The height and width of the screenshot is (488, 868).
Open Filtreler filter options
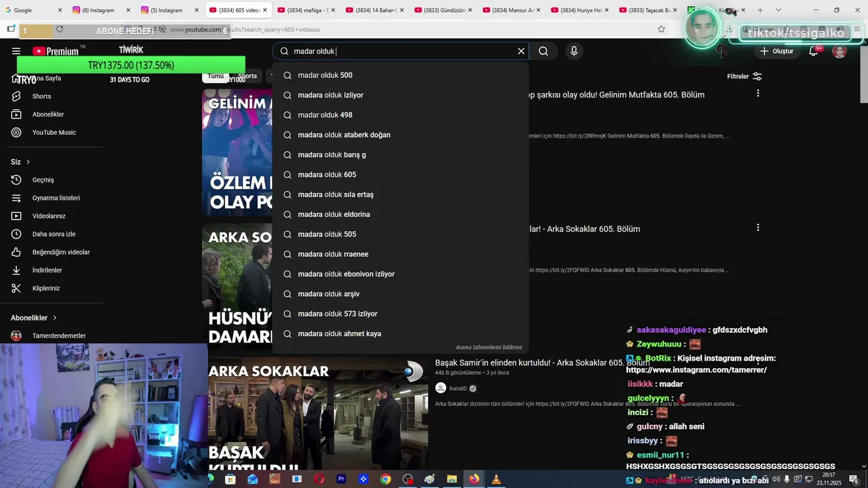pos(745,77)
